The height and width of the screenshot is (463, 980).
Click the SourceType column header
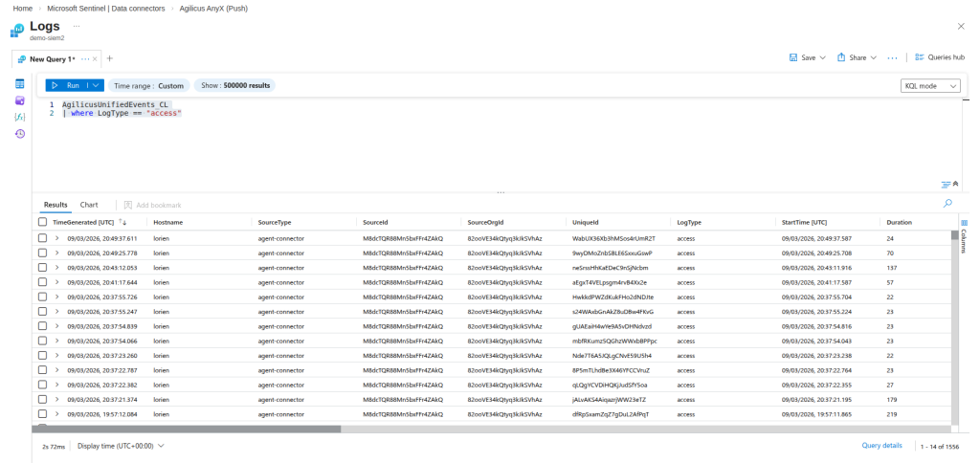(275, 223)
